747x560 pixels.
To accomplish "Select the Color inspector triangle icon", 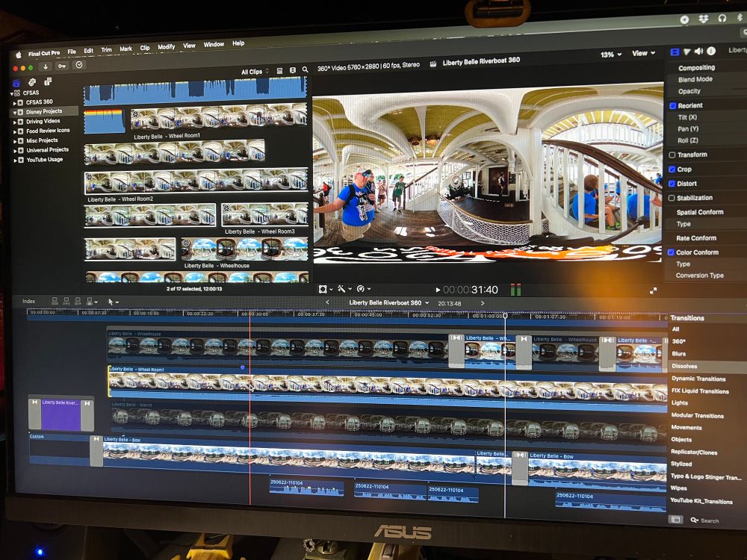I will pos(686,52).
